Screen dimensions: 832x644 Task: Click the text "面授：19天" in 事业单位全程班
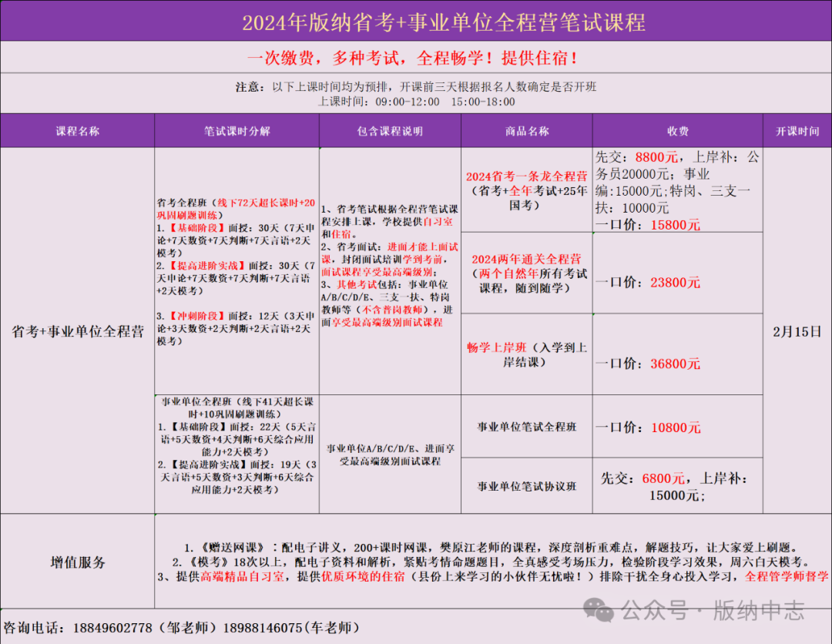pyautogui.click(x=276, y=465)
